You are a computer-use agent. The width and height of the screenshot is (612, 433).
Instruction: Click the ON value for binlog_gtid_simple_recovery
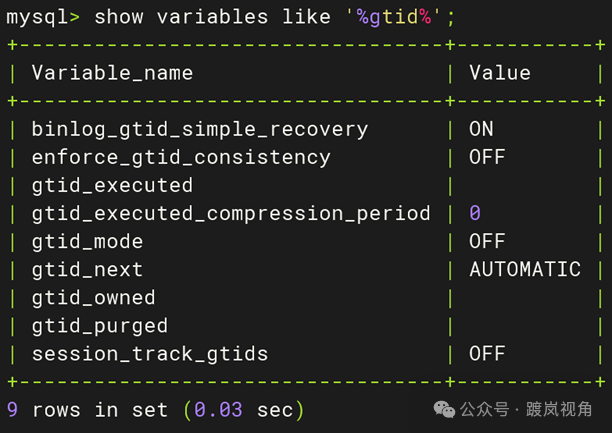pos(481,129)
